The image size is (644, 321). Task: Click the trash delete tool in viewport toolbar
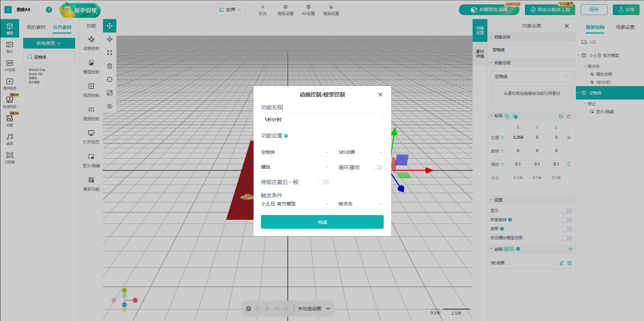coord(110,66)
